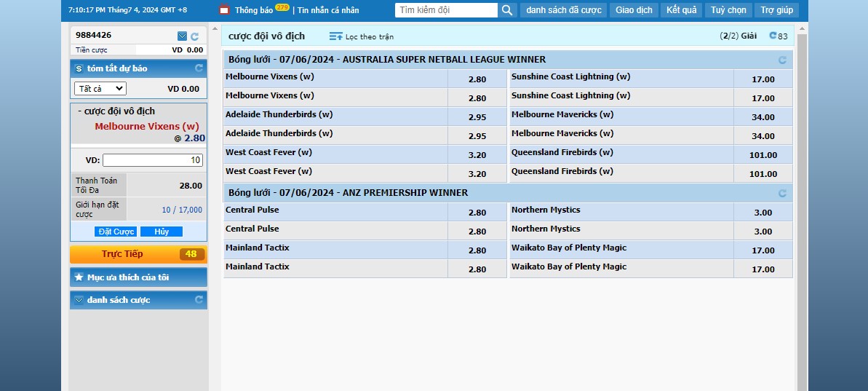
Task: Click the 48 live events badge
Action: tap(191, 254)
